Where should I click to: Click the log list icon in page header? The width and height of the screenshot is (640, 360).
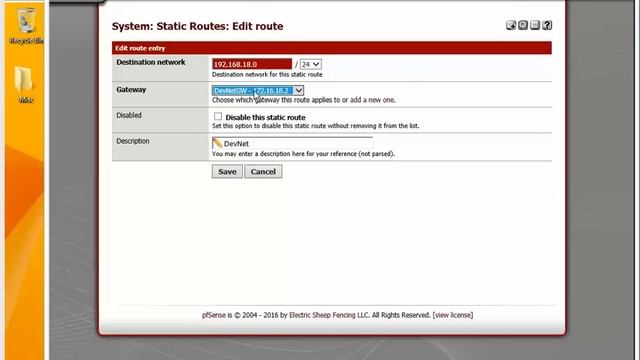535,25
